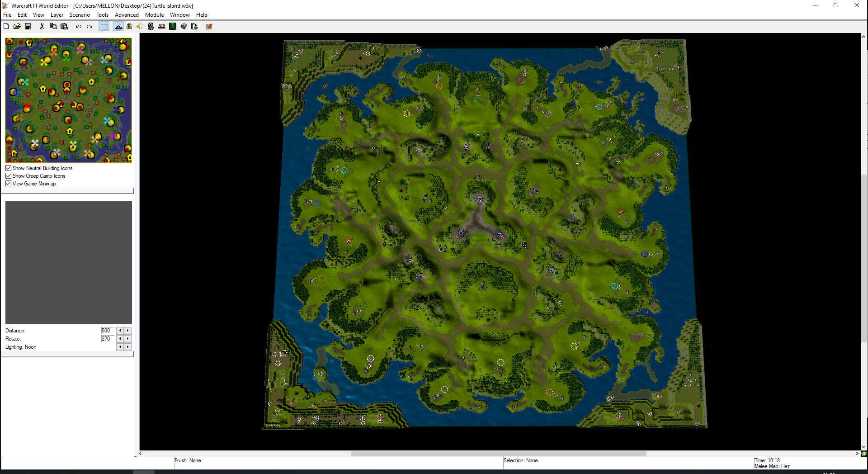The width and height of the screenshot is (868, 474).
Task: Open the View menu
Action: coord(38,15)
